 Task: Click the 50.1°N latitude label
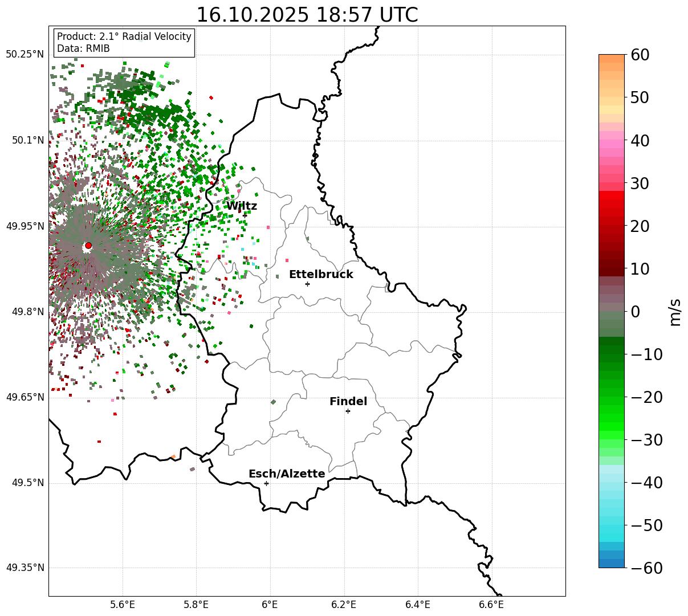point(27,140)
